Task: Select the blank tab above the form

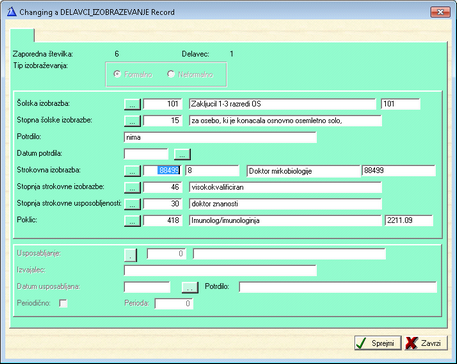Action: click(x=22, y=35)
